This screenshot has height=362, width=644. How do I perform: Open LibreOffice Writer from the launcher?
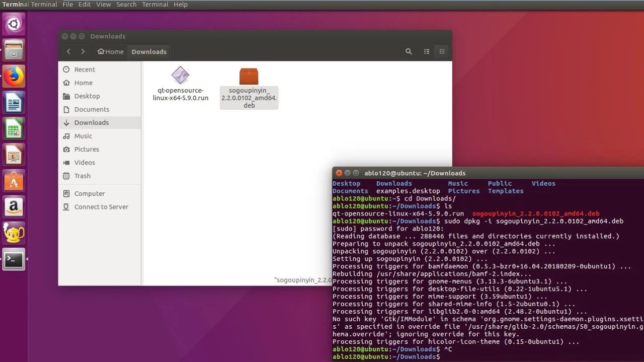14,102
